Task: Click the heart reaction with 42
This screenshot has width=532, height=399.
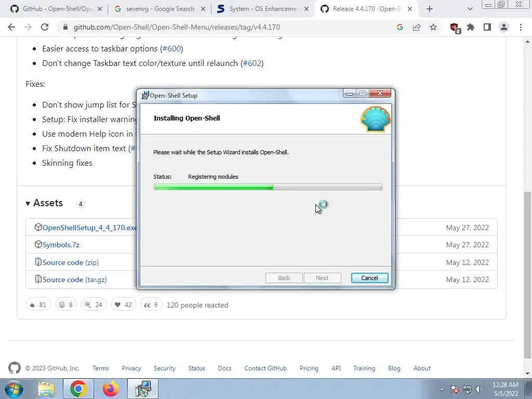Action: [x=123, y=304]
